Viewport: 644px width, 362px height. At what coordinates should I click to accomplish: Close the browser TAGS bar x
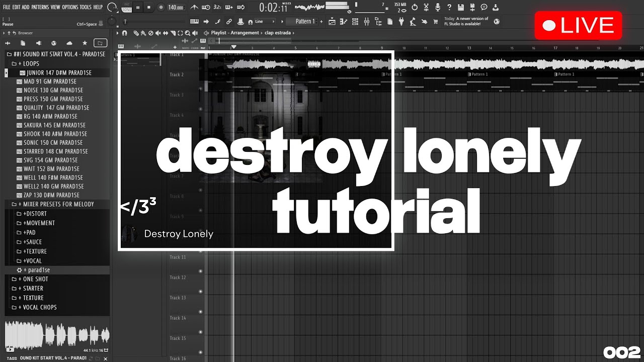pyautogui.click(x=105, y=358)
